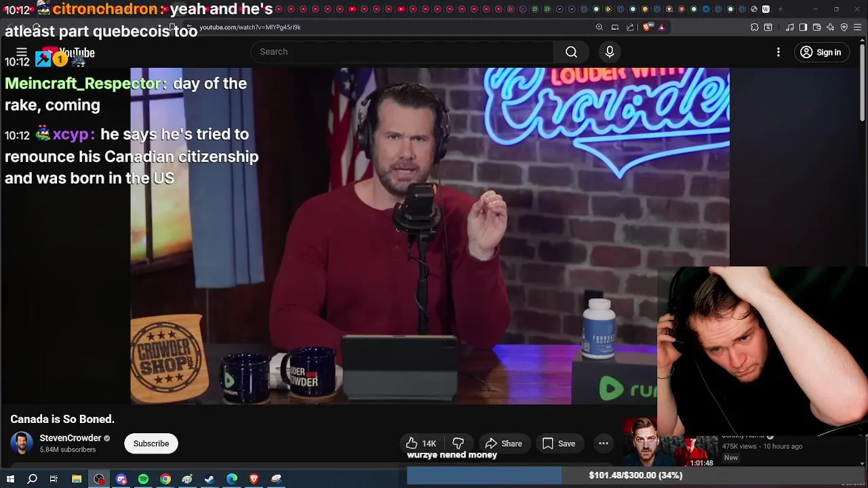The height and width of the screenshot is (488, 868).
Task: Subscribe to the StevenCrowder channel
Action: pyautogui.click(x=151, y=443)
